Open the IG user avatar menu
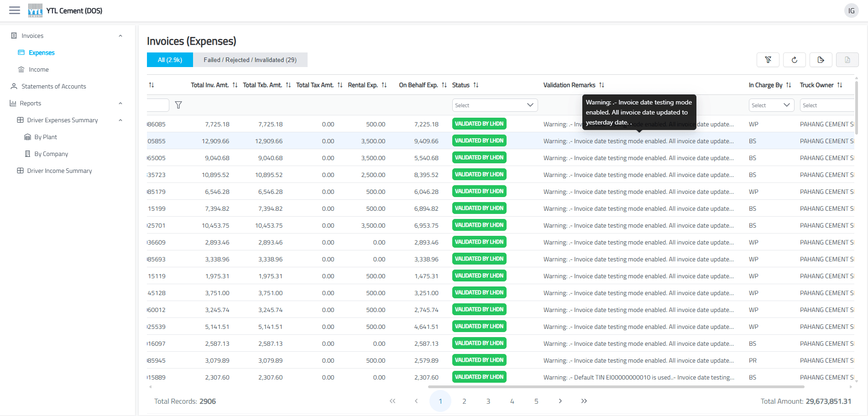 pyautogui.click(x=851, y=11)
